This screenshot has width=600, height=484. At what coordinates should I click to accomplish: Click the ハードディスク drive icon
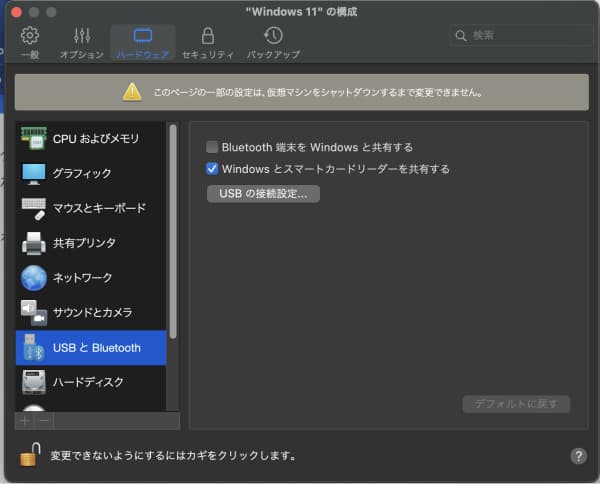(34, 382)
